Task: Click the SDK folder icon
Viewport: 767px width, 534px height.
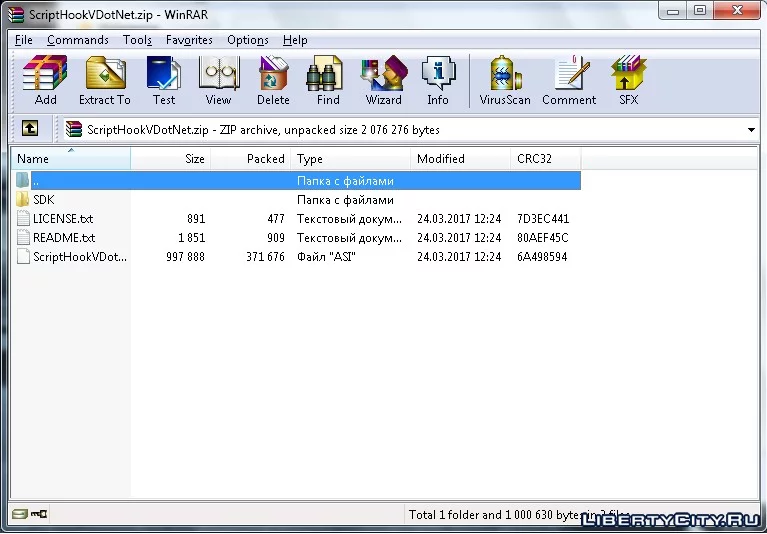Action: (23, 199)
